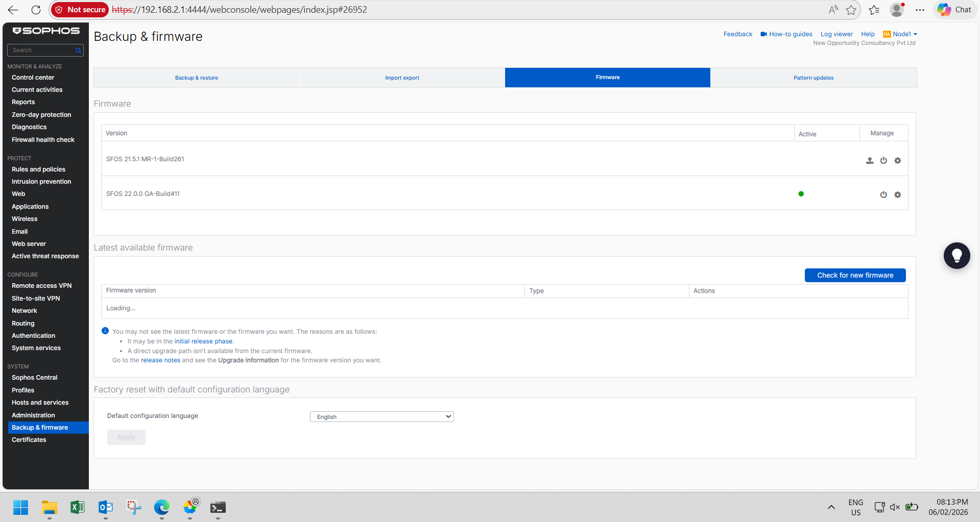Refresh the browser page

point(36,10)
